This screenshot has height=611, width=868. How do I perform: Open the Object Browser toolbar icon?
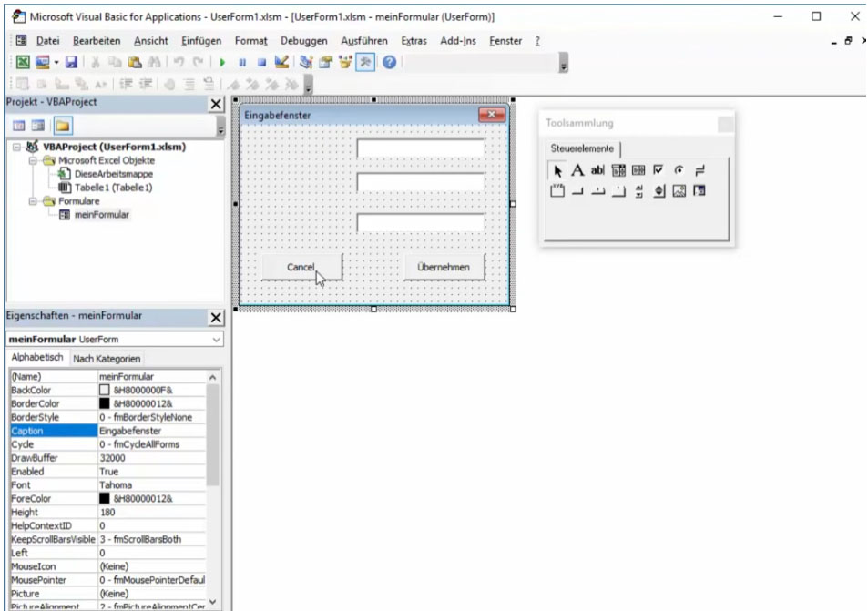(x=345, y=62)
